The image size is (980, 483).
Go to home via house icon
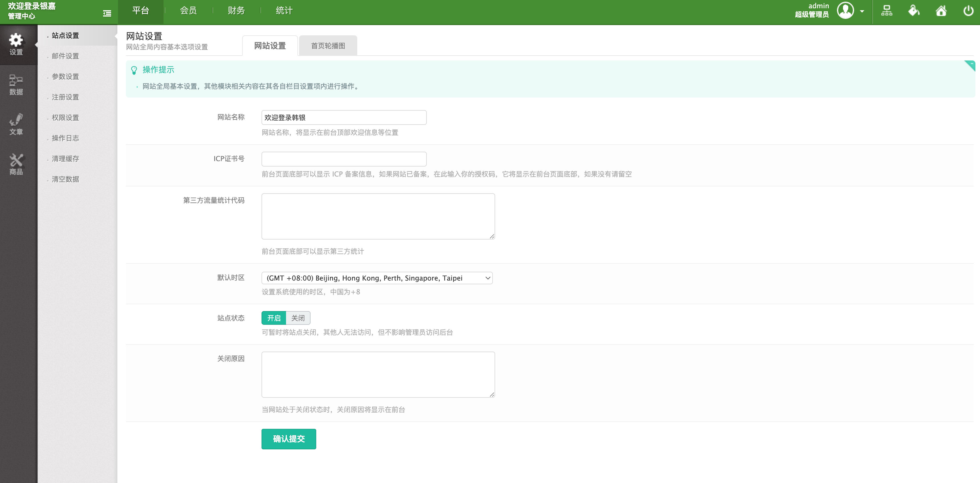click(x=941, y=11)
